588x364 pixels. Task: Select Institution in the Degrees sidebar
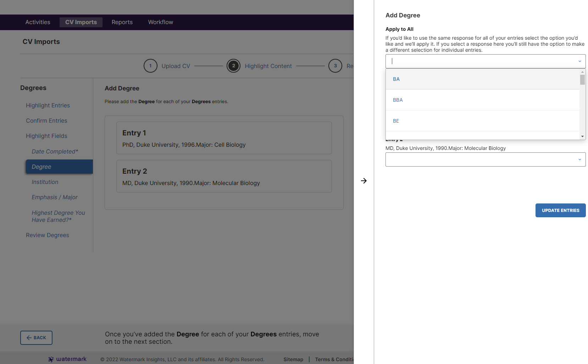[x=45, y=182]
